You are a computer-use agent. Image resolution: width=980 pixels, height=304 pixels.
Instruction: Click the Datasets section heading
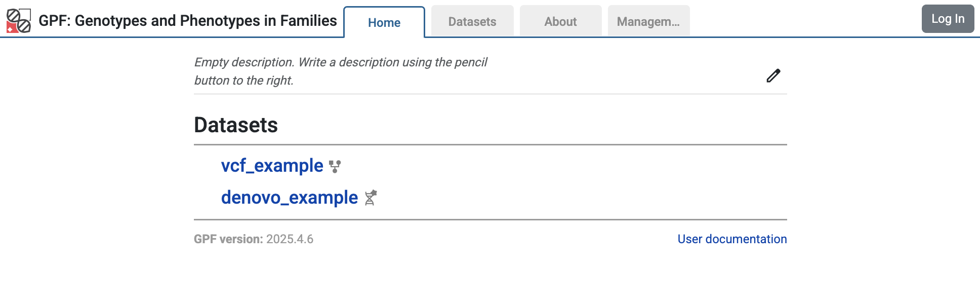pyautogui.click(x=236, y=125)
